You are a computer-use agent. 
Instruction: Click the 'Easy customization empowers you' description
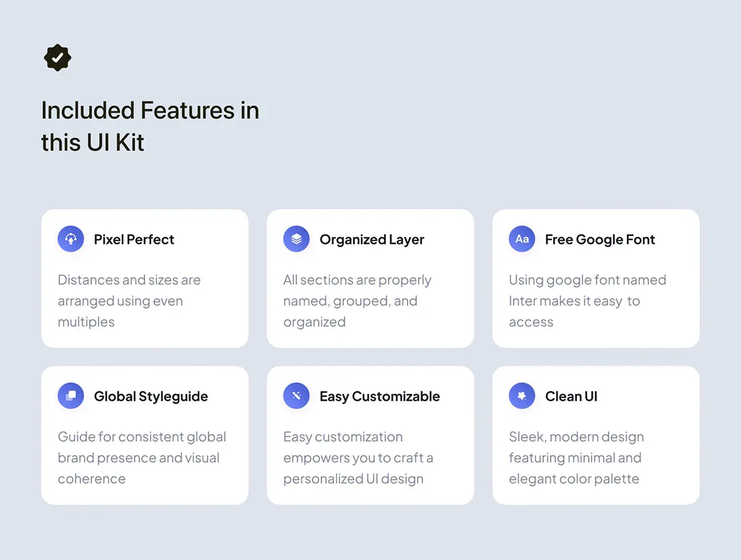coord(358,458)
